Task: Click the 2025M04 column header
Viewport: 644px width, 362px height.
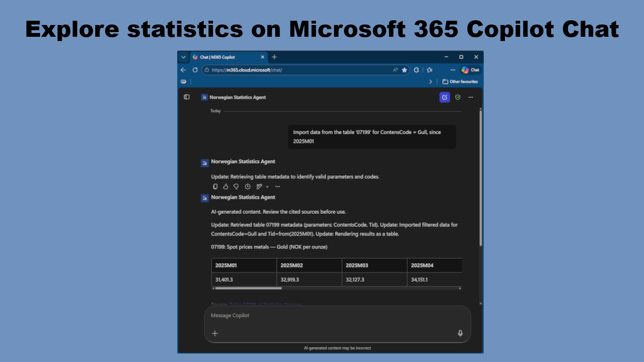Action: [434, 265]
